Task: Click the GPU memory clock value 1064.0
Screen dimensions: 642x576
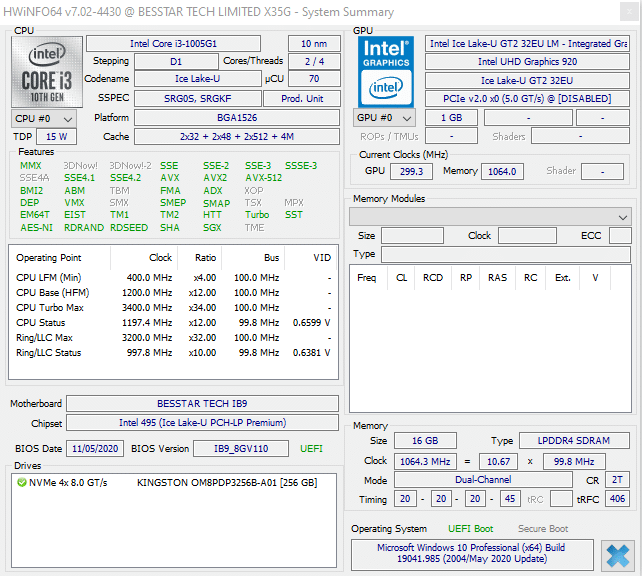Action: coord(502,172)
